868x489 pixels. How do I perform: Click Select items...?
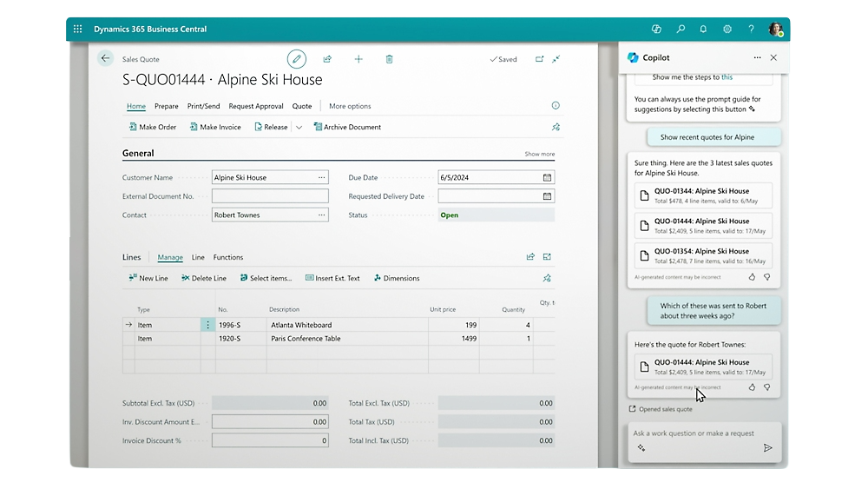pyautogui.click(x=266, y=278)
